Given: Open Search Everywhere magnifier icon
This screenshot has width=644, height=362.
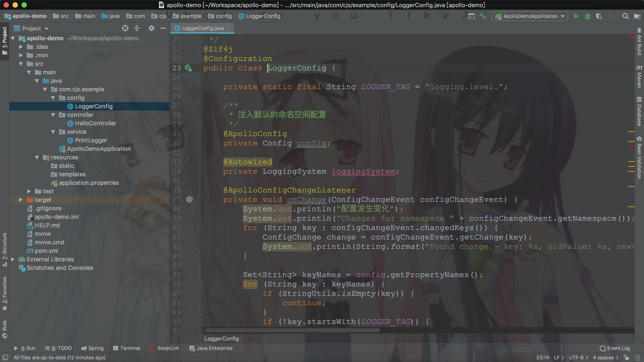Looking at the screenshot, I should (625, 16).
